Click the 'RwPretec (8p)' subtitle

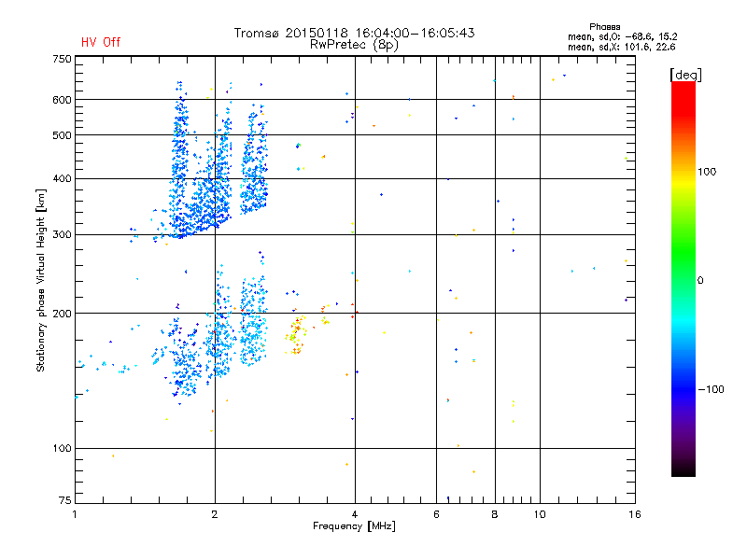point(354,45)
